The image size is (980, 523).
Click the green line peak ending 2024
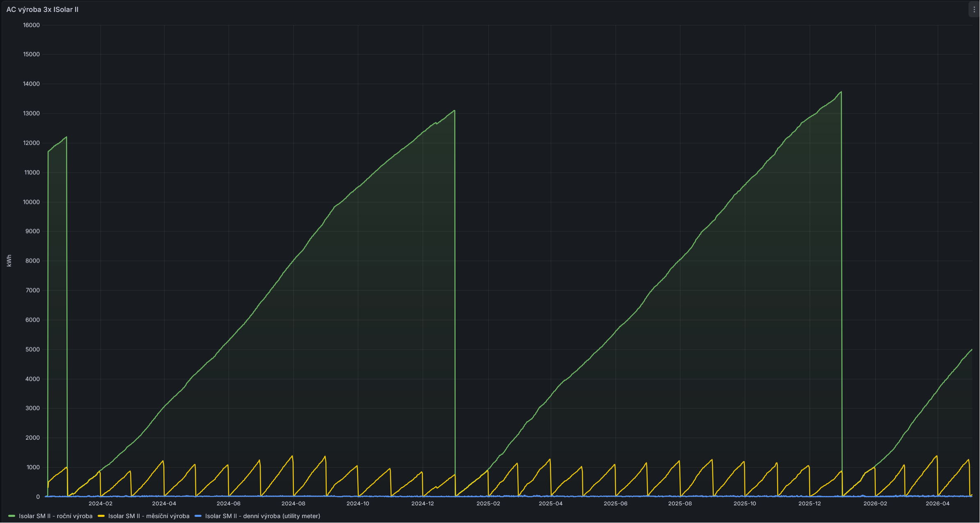[454, 110]
